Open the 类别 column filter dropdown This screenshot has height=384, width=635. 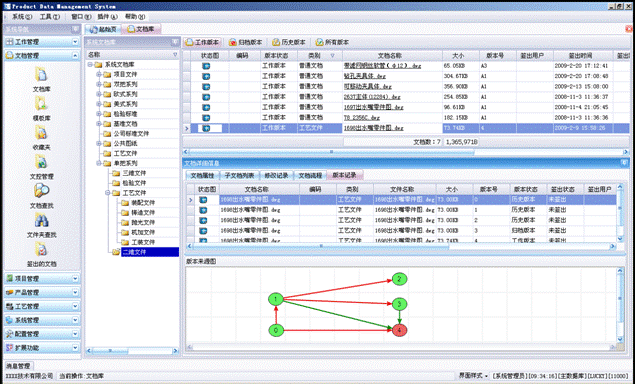[x=332, y=55]
